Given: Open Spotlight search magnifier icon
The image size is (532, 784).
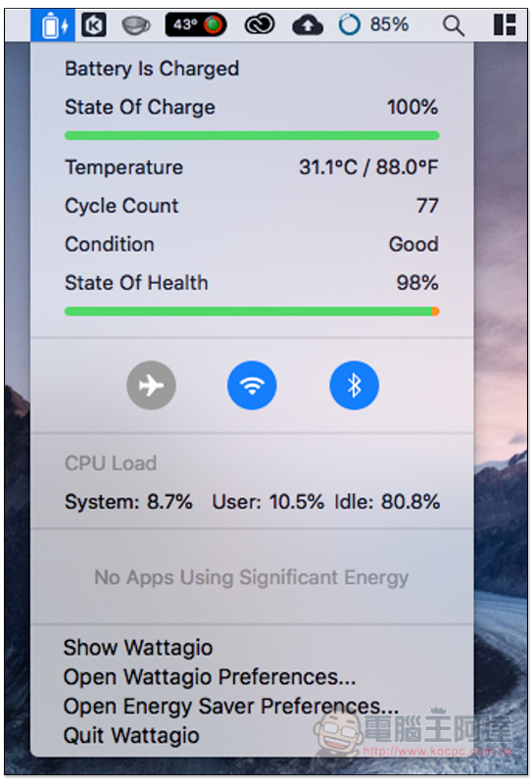Looking at the screenshot, I should (453, 25).
